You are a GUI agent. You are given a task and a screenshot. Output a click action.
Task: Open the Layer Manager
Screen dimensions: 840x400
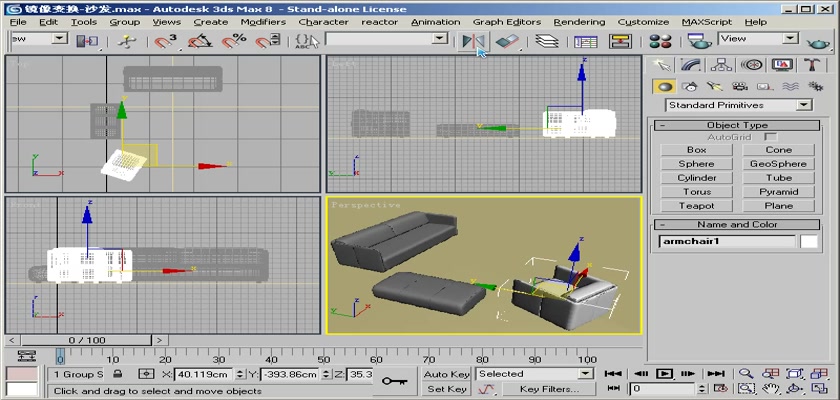tap(546, 41)
